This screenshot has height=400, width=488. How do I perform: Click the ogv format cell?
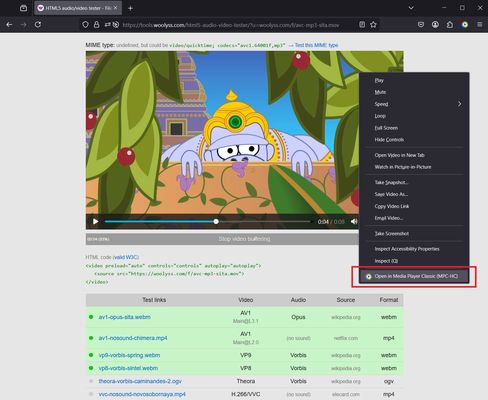pos(389,381)
